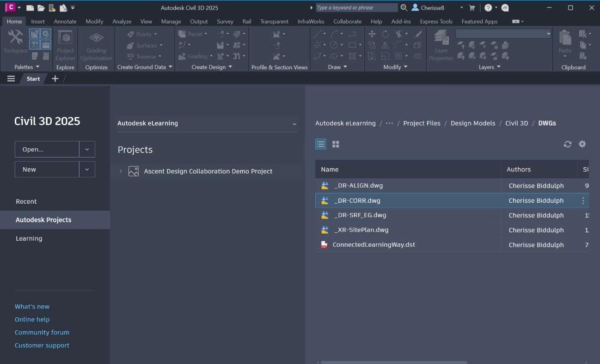Expand the New button dropdown arrow
Viewport: 600px width, 364px height.
click(x=87, y=169)
